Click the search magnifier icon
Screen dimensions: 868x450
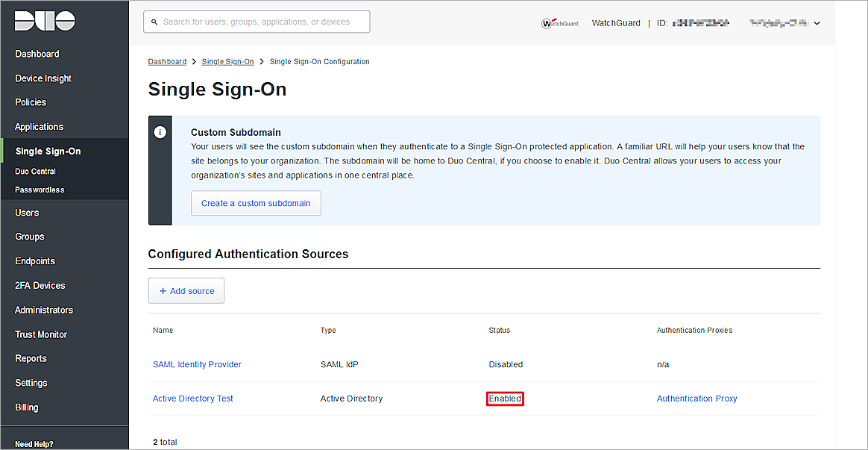[154, 22]
